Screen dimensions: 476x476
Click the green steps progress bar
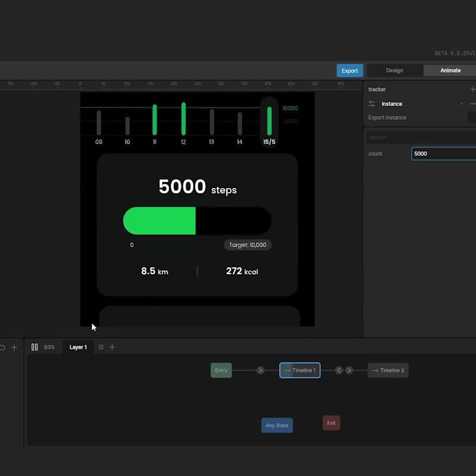coord(159,221)
